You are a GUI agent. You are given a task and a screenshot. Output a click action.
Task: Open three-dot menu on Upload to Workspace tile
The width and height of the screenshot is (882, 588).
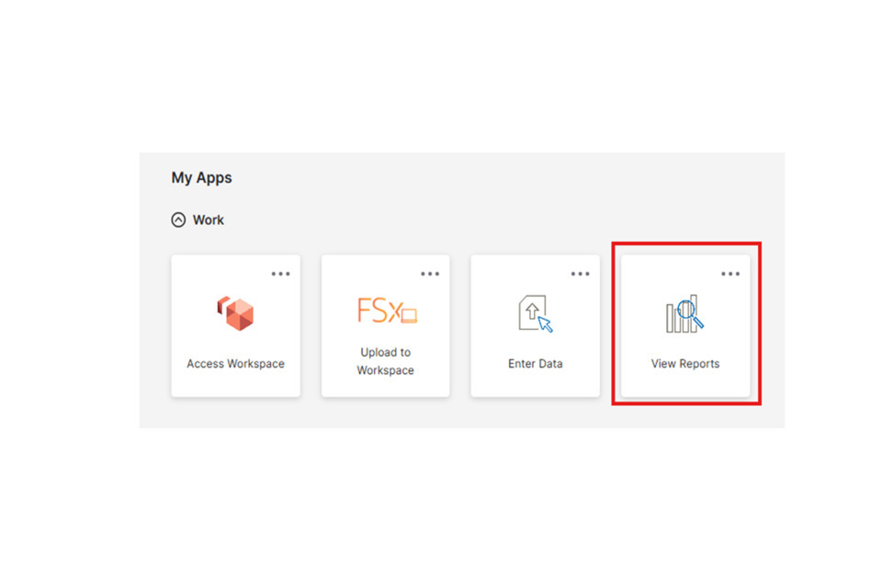[430, 274]
